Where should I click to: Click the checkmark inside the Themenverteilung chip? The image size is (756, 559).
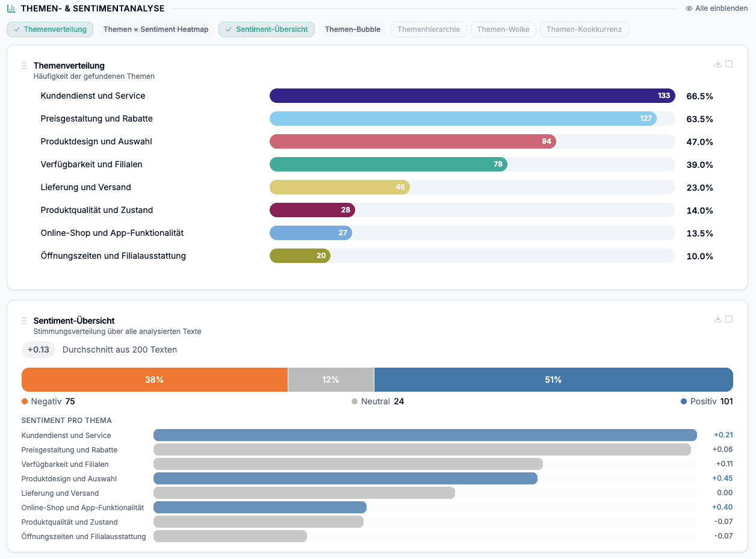tap(16, 29)
